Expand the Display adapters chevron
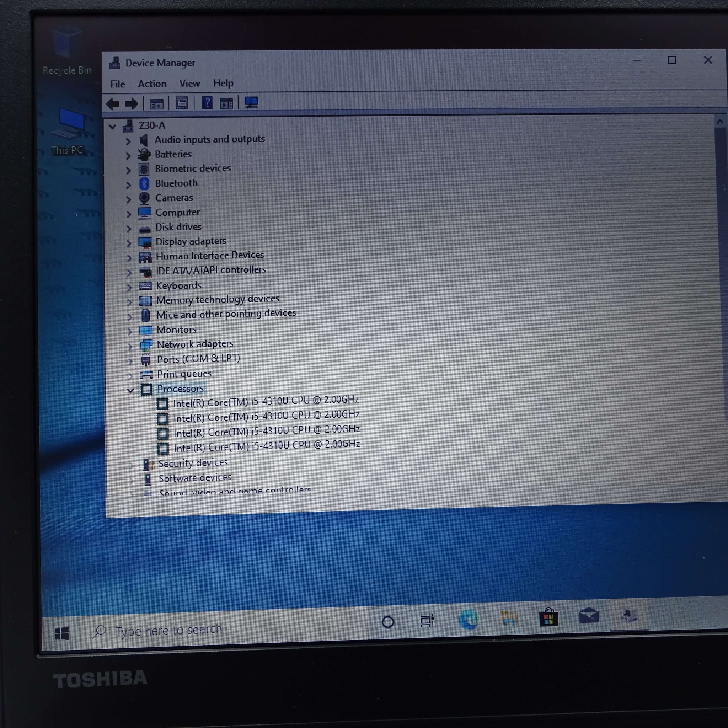 coord(129,243)
